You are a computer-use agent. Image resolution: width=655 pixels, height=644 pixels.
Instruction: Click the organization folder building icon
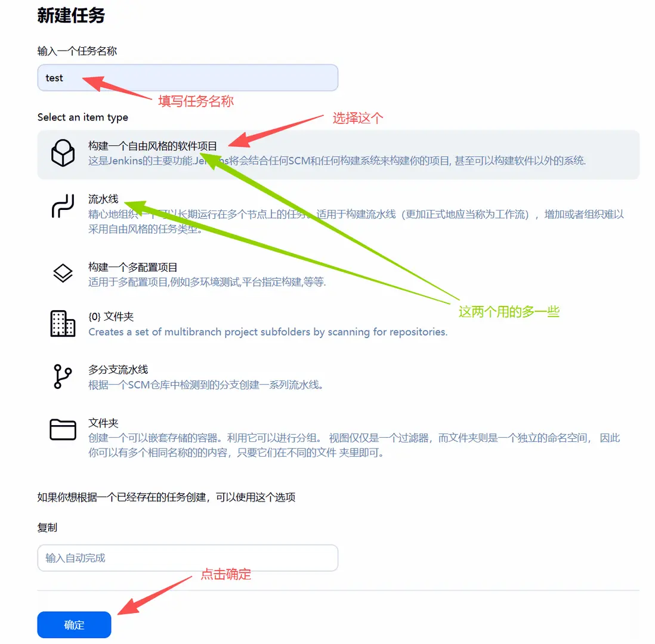tap(63, 323)
